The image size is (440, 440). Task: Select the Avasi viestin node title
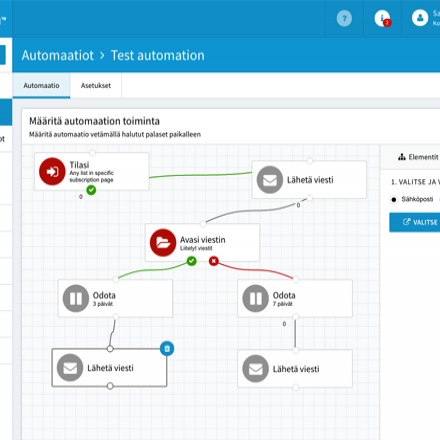click(203, 240)
